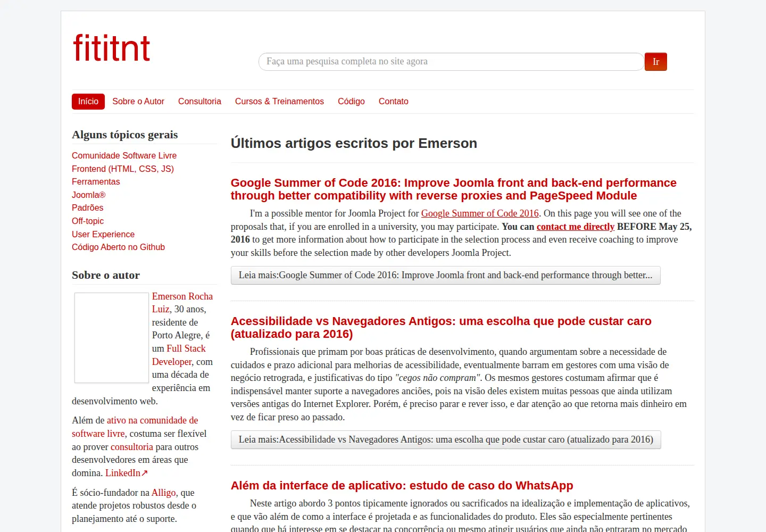The image size is (766, 532).
Task: Follow the Emerson Rocha Luiz link
Action: click(x=182, y=303)
